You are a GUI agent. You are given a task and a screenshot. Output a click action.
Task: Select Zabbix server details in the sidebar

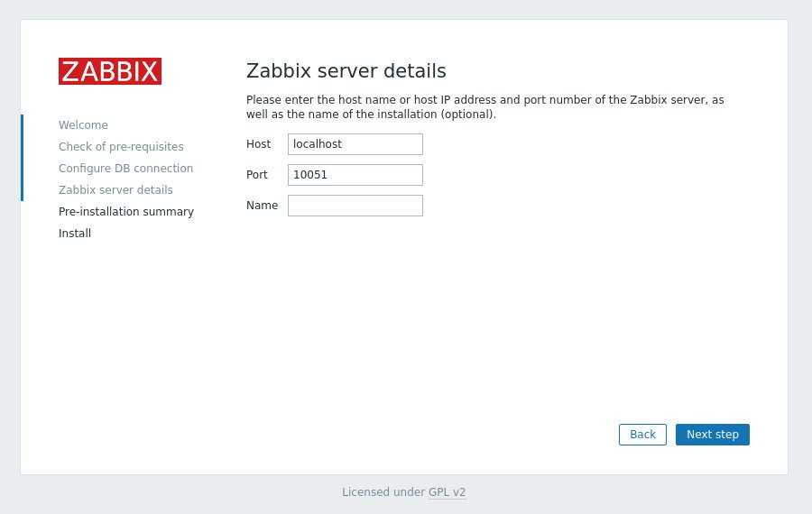coord(115,190)
